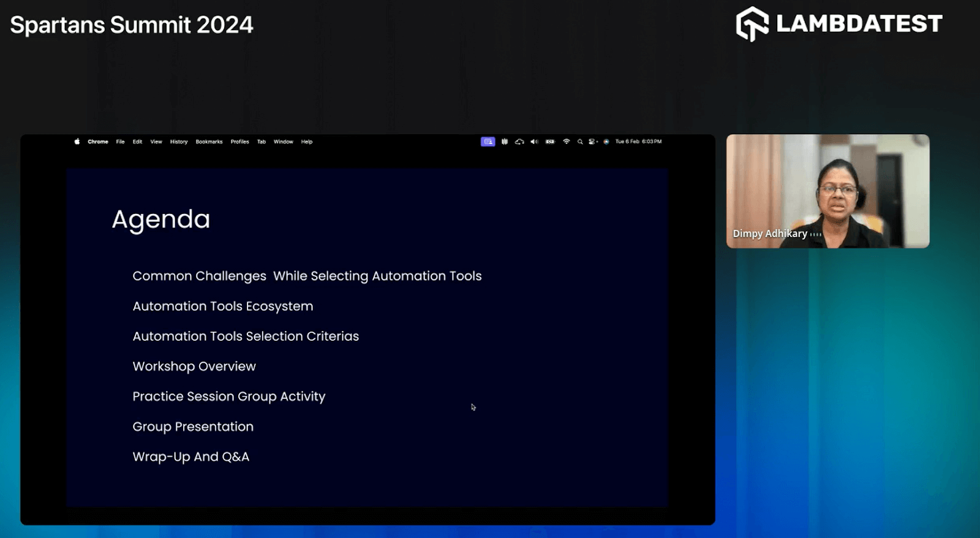The width and height of the screenshot is (980, 538).
Task: Open the File menu
Action: 121,142
